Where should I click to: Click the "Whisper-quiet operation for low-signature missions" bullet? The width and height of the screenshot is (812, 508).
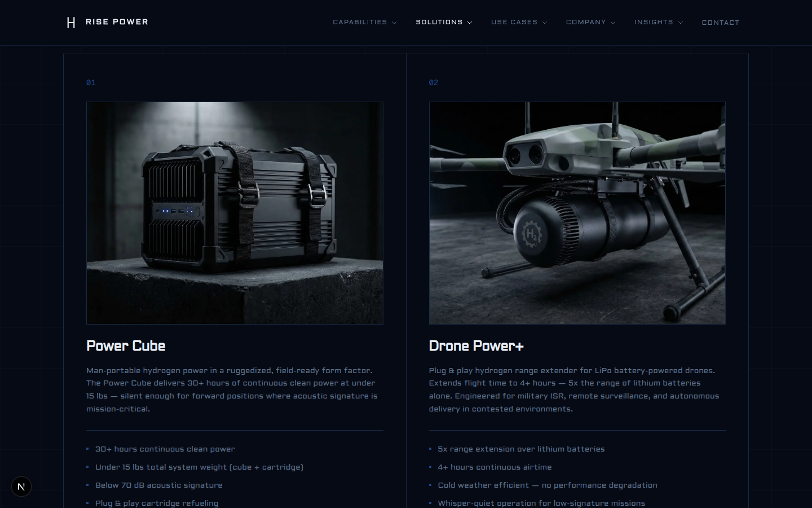[542, 503]
